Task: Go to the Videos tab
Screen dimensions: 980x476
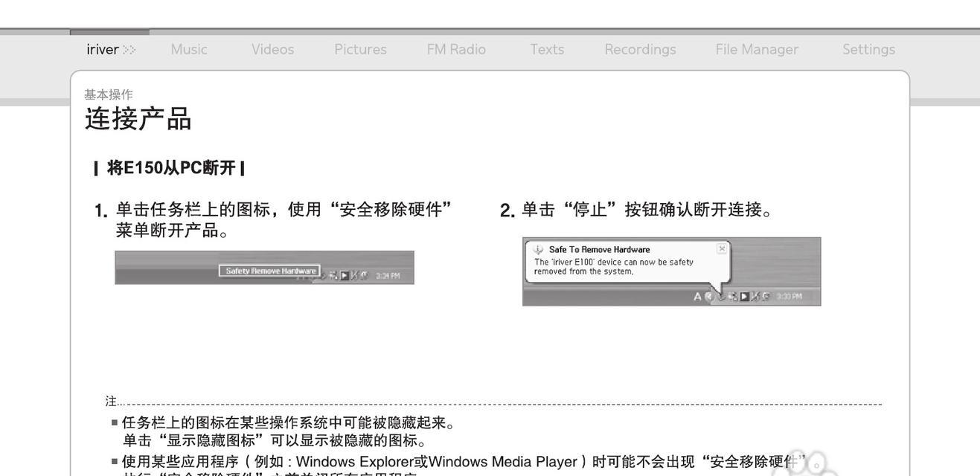Action: (273, 50)
